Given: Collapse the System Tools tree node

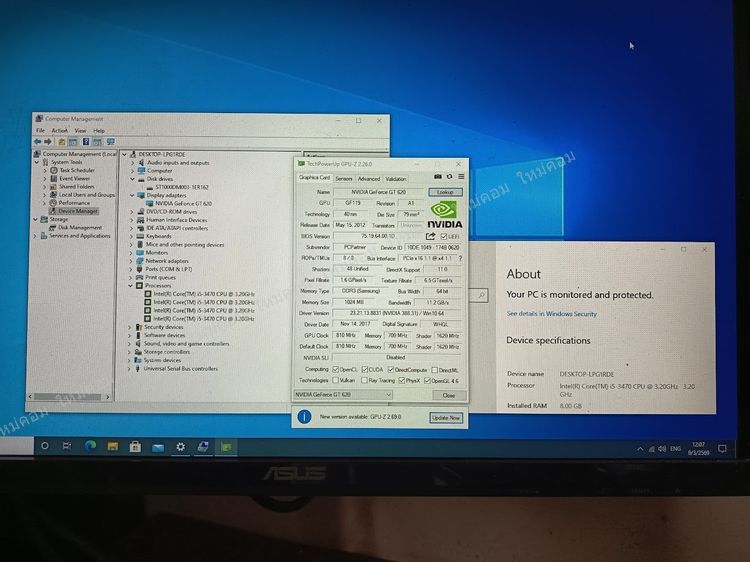Looking at the screenshot, I should pos(37,162).
